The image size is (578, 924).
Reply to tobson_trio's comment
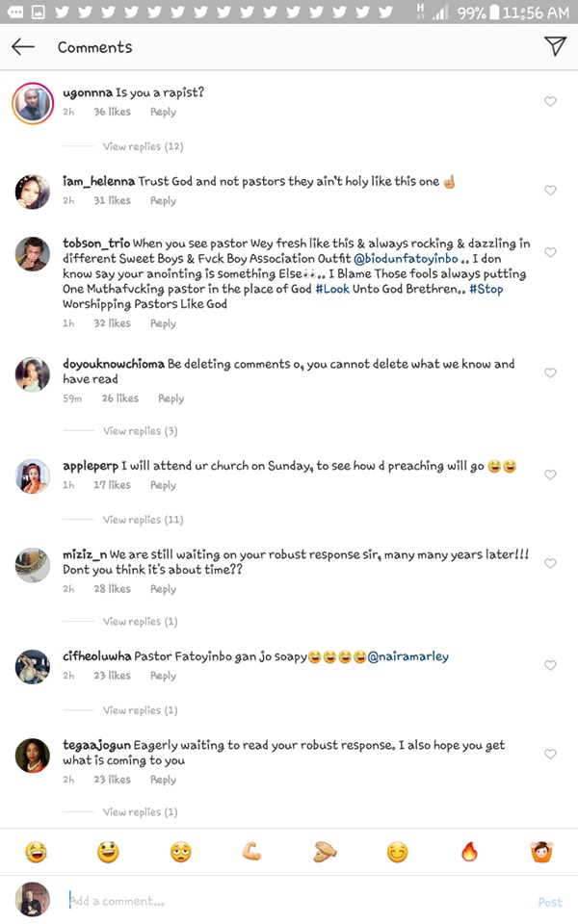[x=163, y=323]
